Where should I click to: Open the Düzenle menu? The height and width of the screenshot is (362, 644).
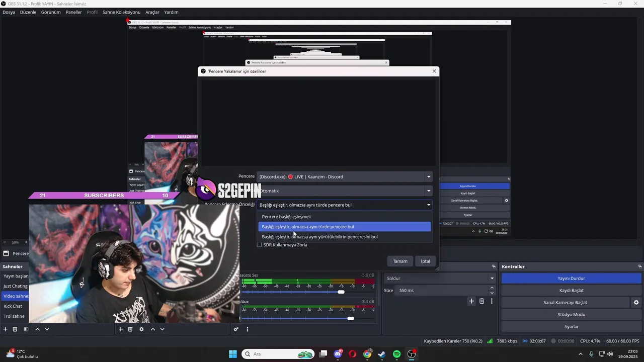tap(28, 12)
